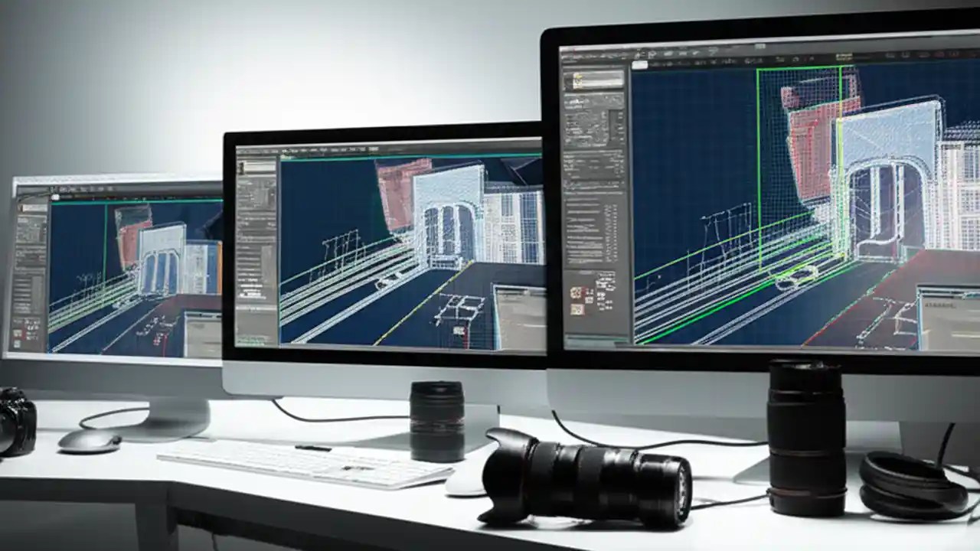Screen dimensions: 980x551
Task: Collapse the parameters rollout in the side panel
Action: [593, 153]
